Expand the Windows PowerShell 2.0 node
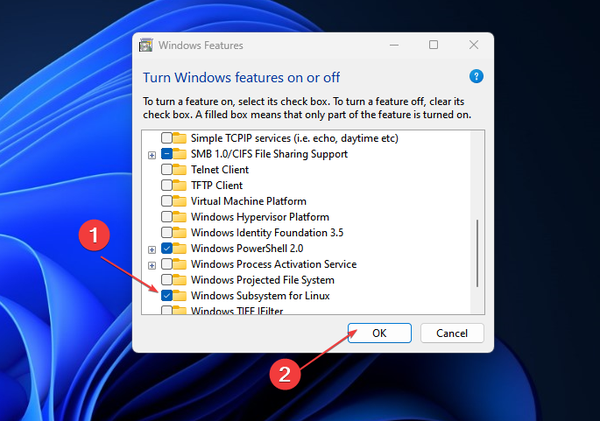Viewport: 600px width, 421px height. 151,249
